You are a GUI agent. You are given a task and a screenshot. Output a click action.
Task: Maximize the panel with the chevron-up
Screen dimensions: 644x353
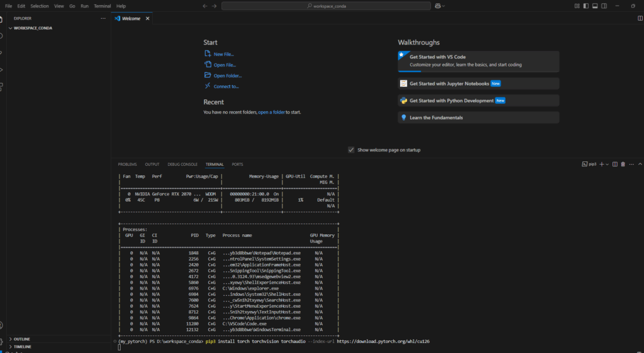pyautogui.click(x=640, y=165)
